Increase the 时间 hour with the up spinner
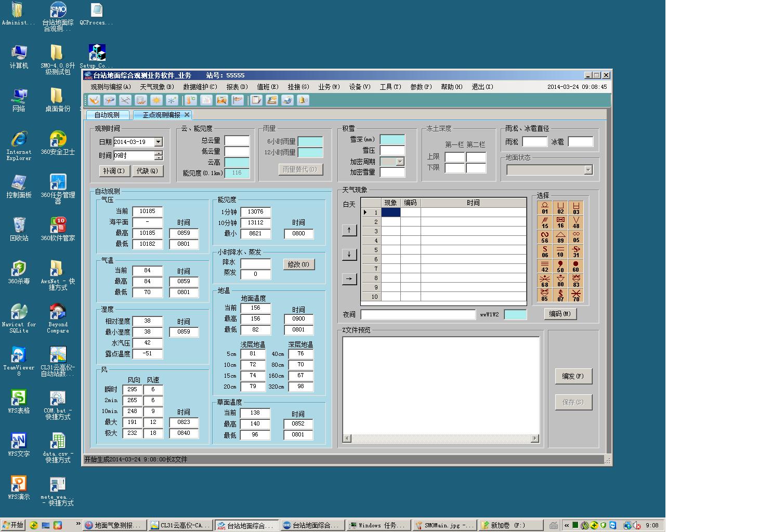 click(x=159, y=153)
